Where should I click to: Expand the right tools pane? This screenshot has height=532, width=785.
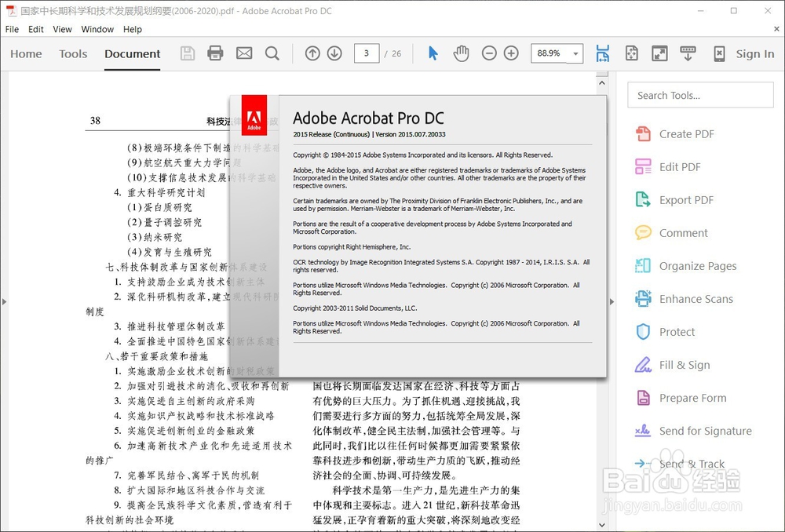point(613,301)
